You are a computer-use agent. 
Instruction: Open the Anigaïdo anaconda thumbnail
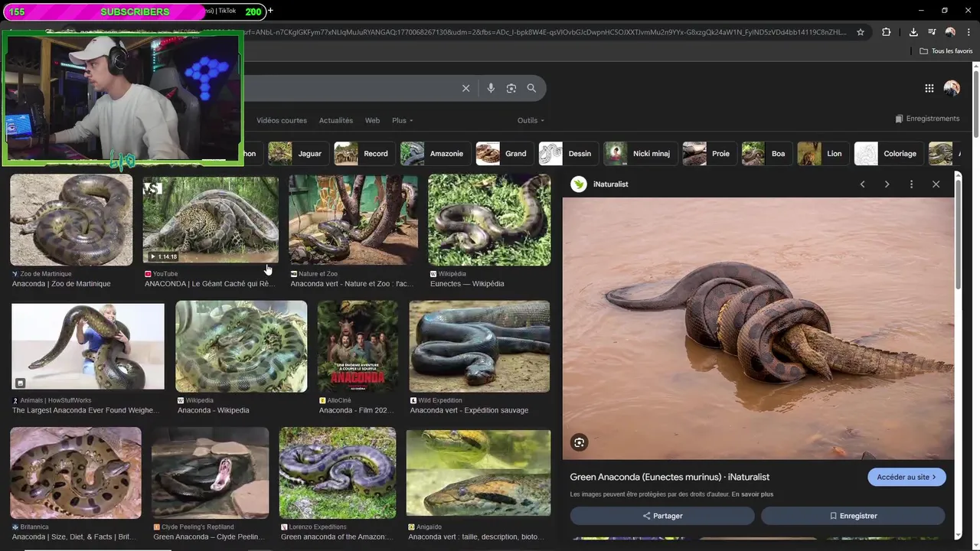coord(479,473)
